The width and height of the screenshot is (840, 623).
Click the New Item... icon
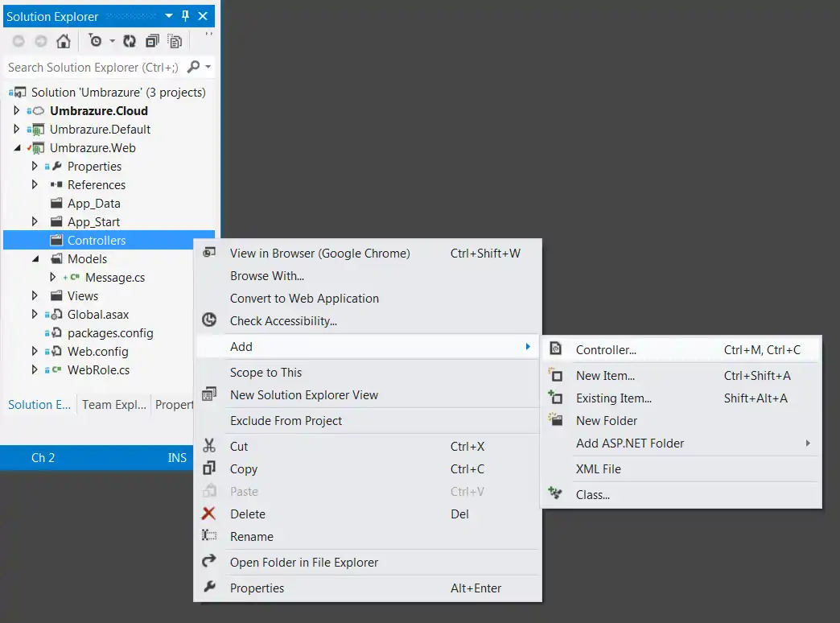555,375
